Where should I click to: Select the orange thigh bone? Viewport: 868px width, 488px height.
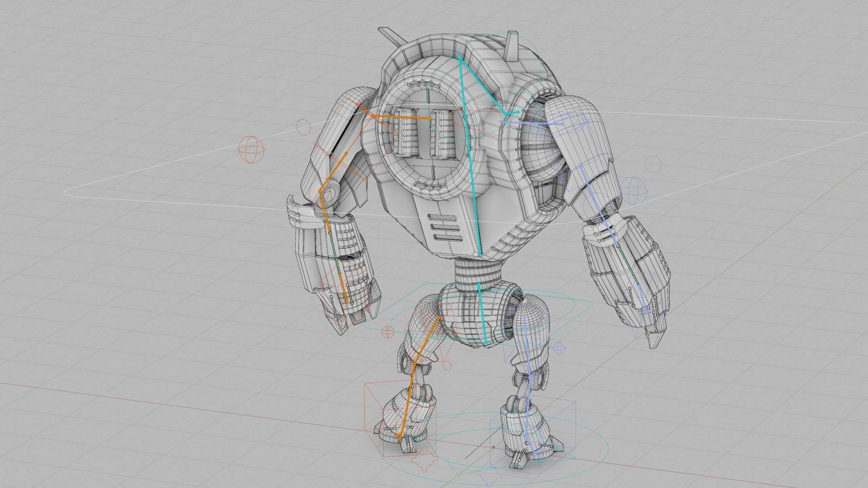point(426,340)
